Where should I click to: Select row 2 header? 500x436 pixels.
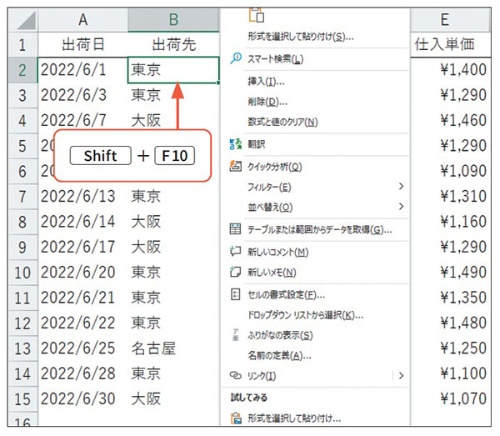coord(22,70)
